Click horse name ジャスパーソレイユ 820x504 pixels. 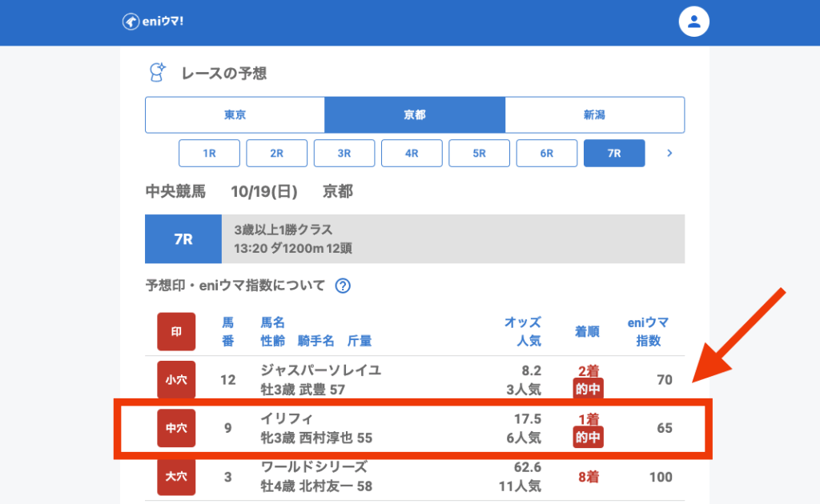320,370
